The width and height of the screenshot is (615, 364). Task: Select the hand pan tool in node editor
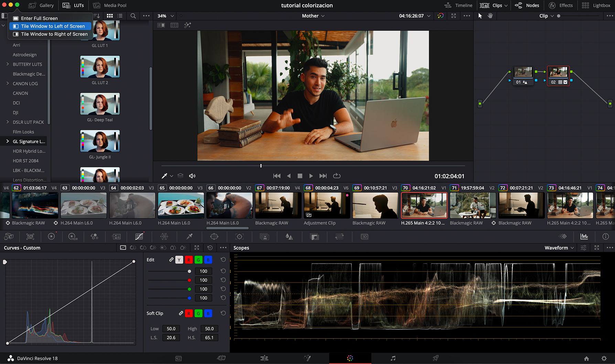pyautogui.click(x=490, y=16)
